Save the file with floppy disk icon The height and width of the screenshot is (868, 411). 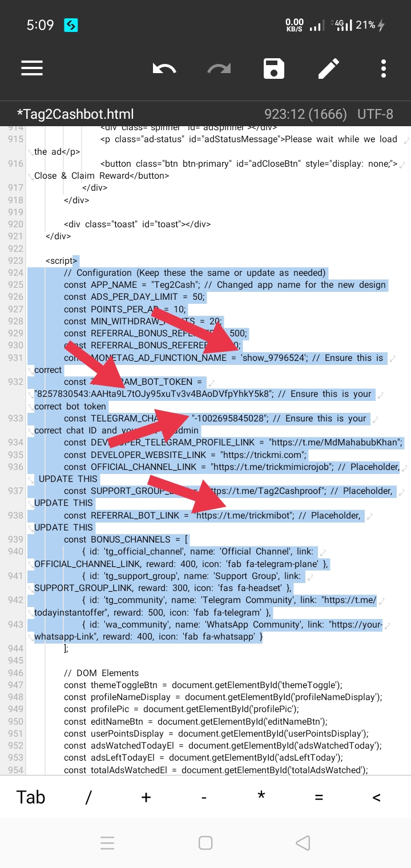[274, 69]
